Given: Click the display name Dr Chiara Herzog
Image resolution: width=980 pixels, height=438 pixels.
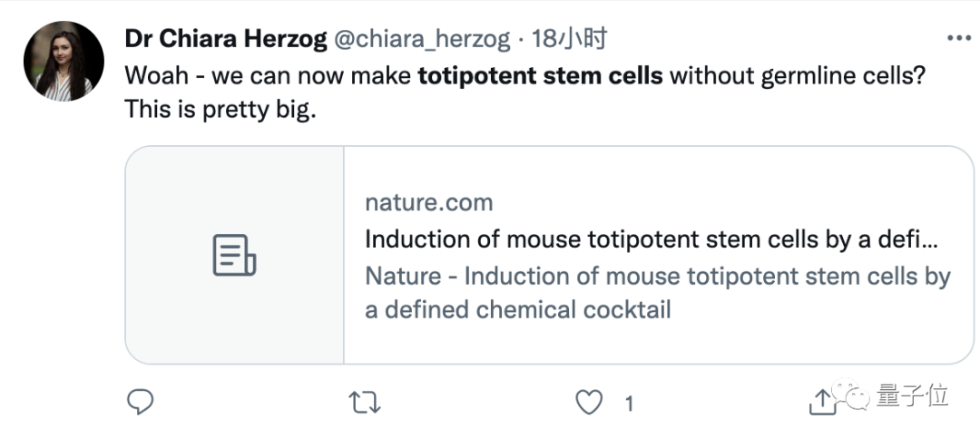Looking at the screenshot, I should tap(227, 39).
